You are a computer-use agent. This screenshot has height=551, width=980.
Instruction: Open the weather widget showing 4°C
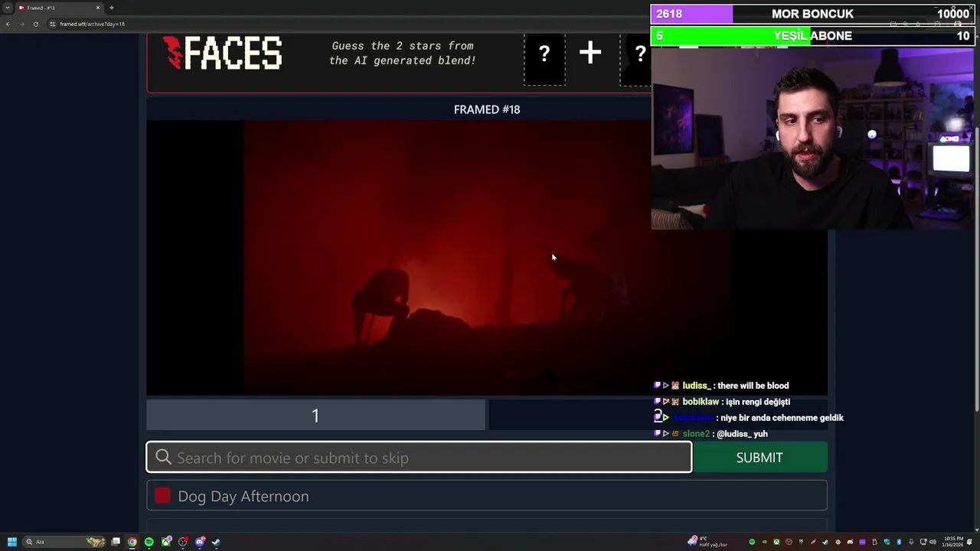pos(709,541)
